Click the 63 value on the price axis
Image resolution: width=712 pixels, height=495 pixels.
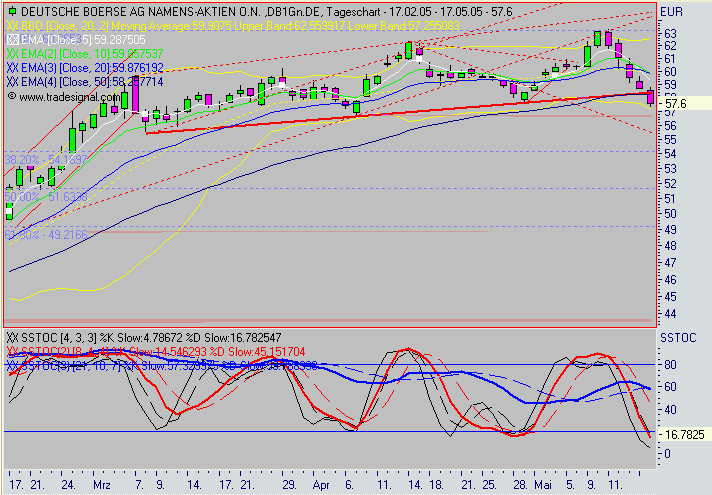click(670, 34)
